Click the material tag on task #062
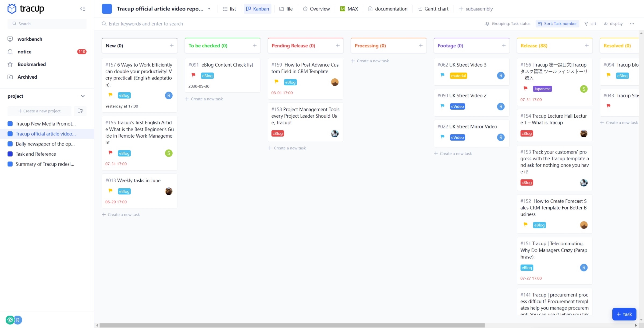 [x=458, y=76]
